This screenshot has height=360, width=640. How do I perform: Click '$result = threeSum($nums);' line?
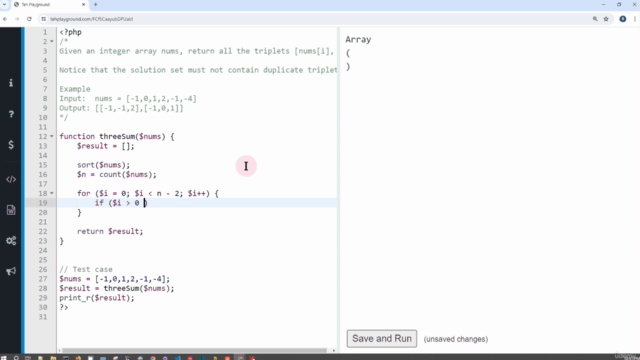[x=117, y=288]
